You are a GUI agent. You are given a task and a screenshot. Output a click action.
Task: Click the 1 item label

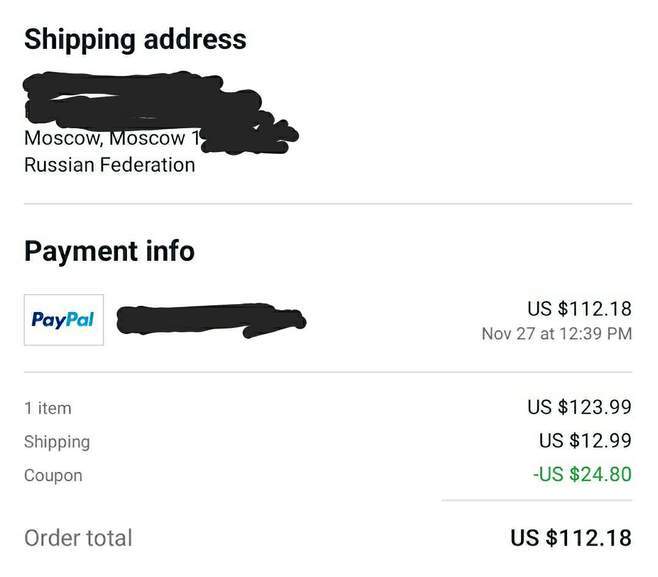click(x=48, y=408)
